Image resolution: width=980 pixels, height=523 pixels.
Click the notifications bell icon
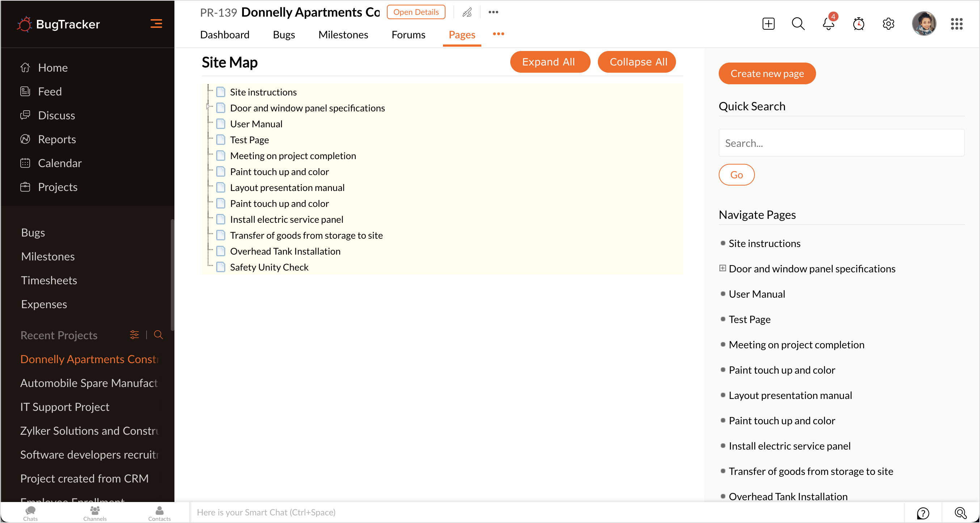pos(828,24)
